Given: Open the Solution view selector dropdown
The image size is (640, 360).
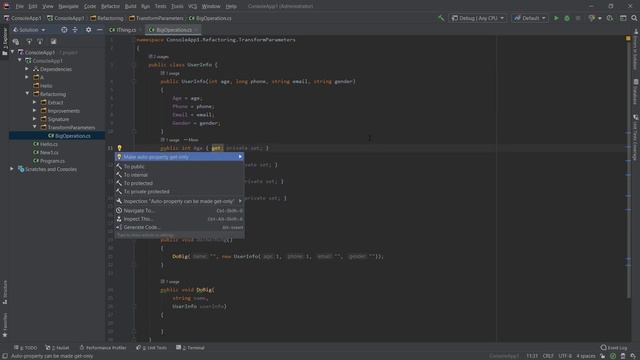Looking at the screenshot, I should [x=29, y=30].
